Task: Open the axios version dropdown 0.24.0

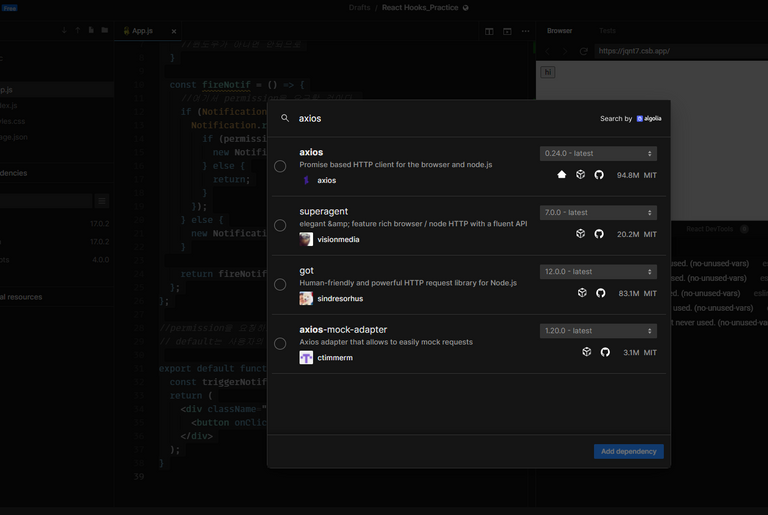Action: (598, 153)
